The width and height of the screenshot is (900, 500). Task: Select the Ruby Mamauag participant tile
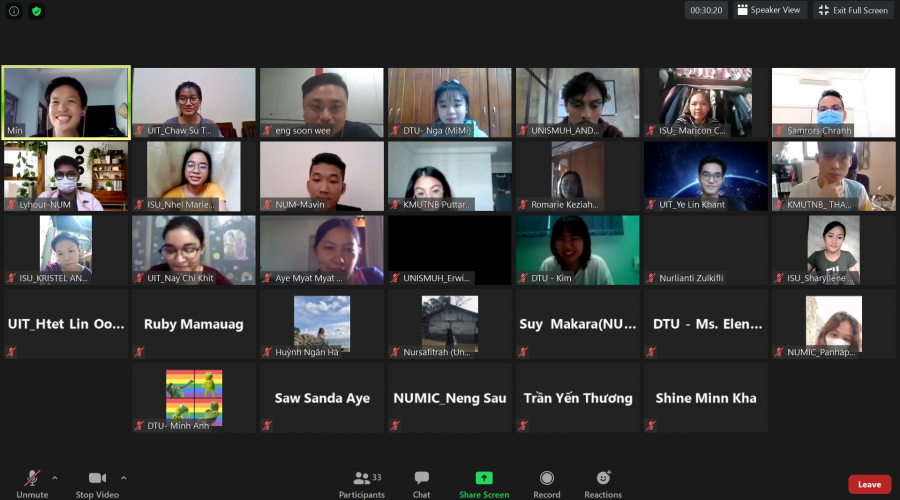click(x=194, y=324)
